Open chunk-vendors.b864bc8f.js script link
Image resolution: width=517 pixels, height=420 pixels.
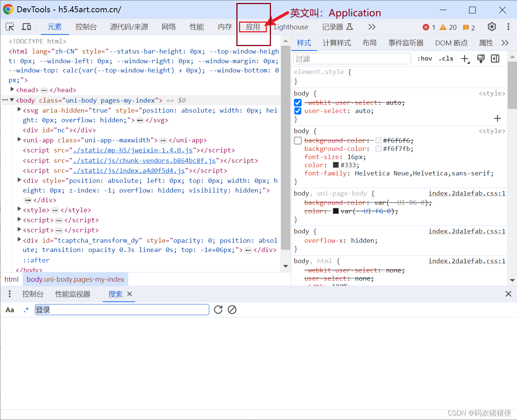[144, 161]
